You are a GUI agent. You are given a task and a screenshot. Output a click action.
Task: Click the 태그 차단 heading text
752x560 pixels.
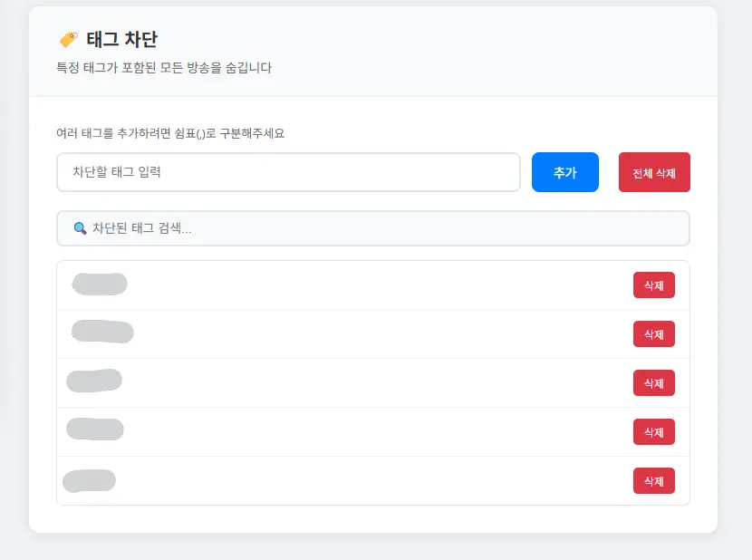click(121, 39)
